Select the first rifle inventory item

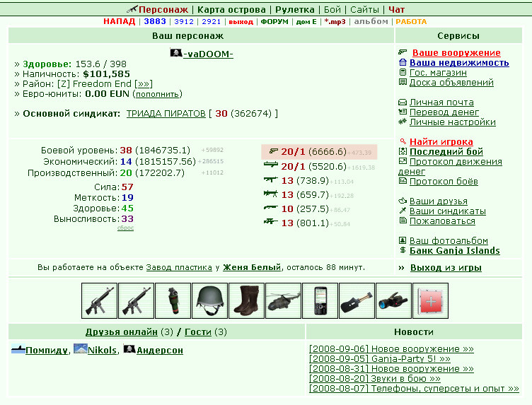pyautogui.click(x=100, y=301)
